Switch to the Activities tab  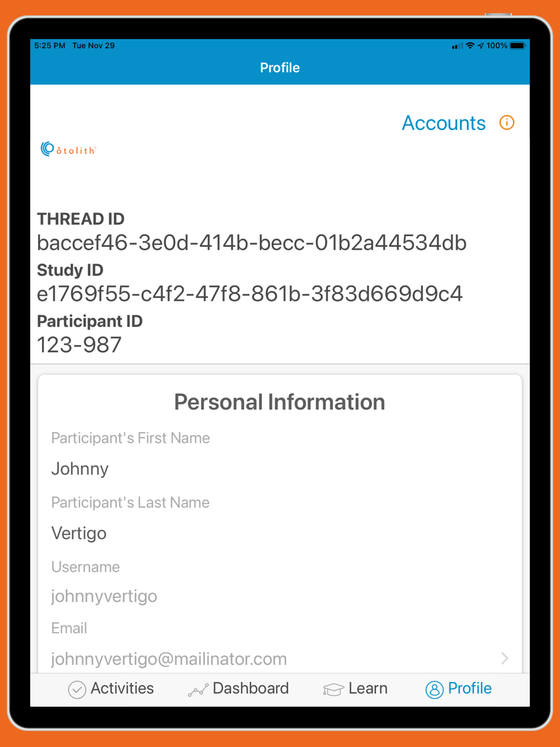coord(111,689)
